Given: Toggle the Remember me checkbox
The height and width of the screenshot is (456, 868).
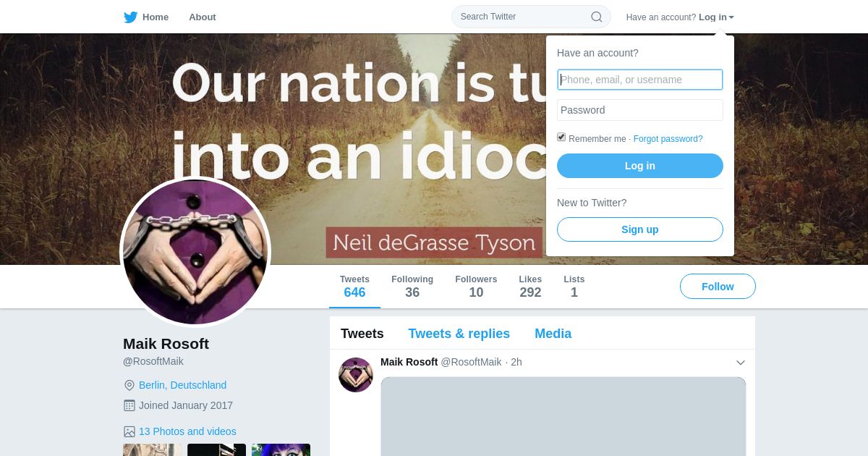Looking at the screenshot, I should pos(561,138).
